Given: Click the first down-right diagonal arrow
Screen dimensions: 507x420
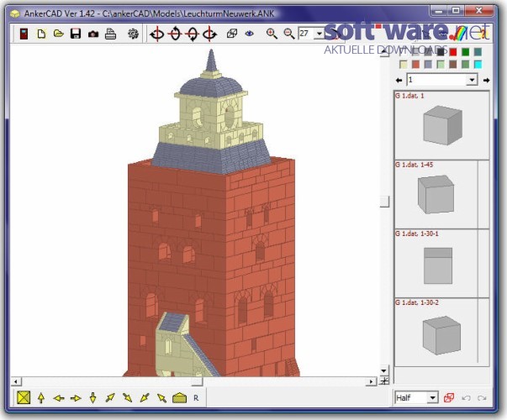Looking at the screenshot, I should point(128,397).
